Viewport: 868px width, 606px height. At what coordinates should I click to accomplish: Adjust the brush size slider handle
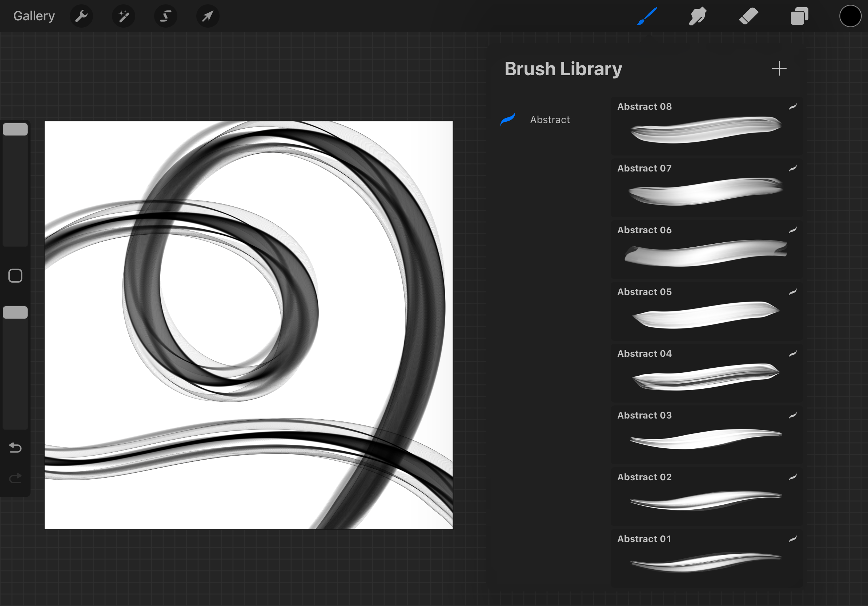coord(15,129)
